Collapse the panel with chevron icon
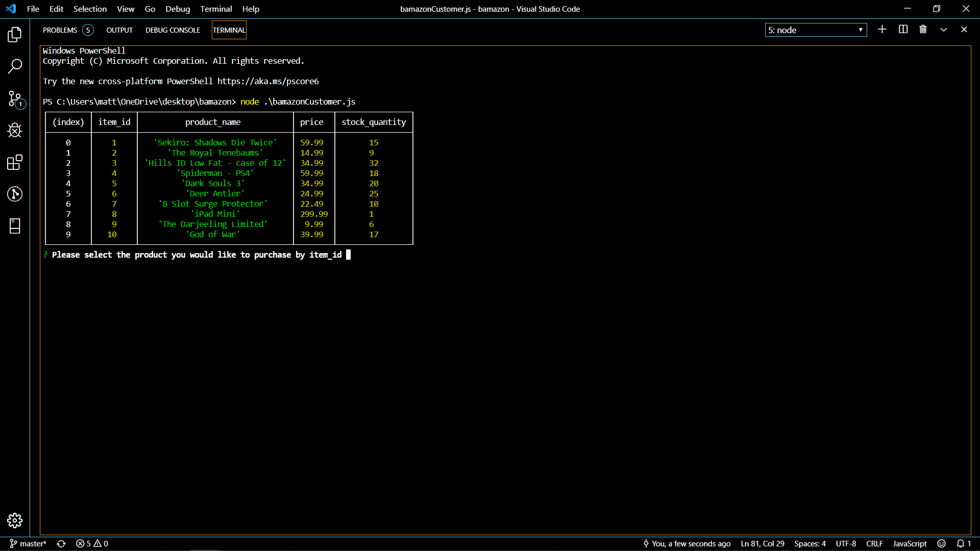The width and height of the screenshot is (980, 551). pos(944,30)
